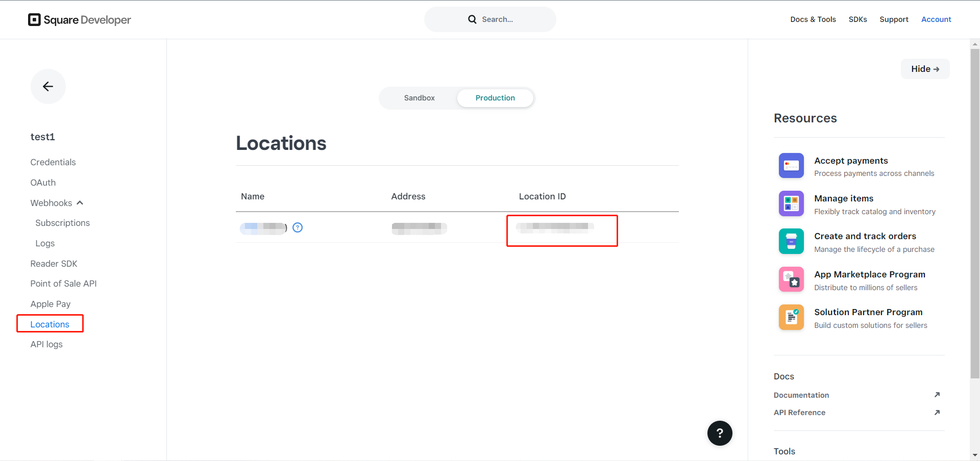Click the Search input field
980x461 pixels.
(x=490, y=19)
